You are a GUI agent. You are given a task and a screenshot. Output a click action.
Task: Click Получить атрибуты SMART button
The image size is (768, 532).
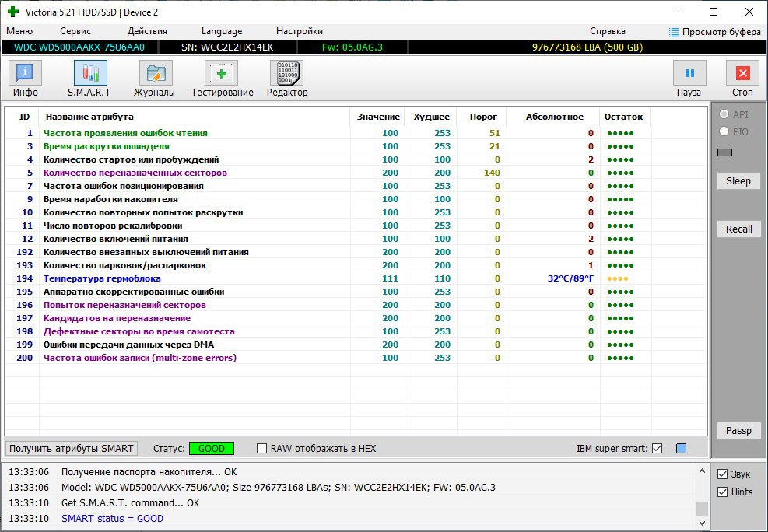click(x=72, y=448)
